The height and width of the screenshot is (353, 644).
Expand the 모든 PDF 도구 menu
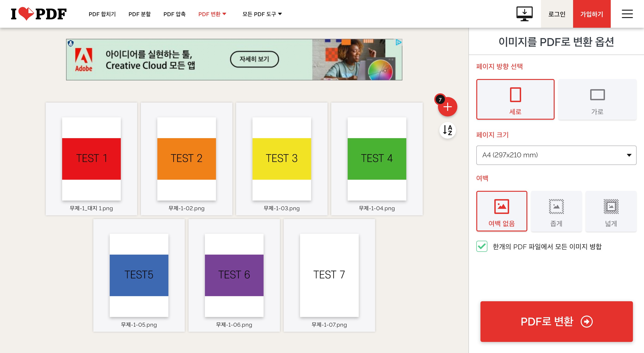pyautogui.click(x=262, y=14)
